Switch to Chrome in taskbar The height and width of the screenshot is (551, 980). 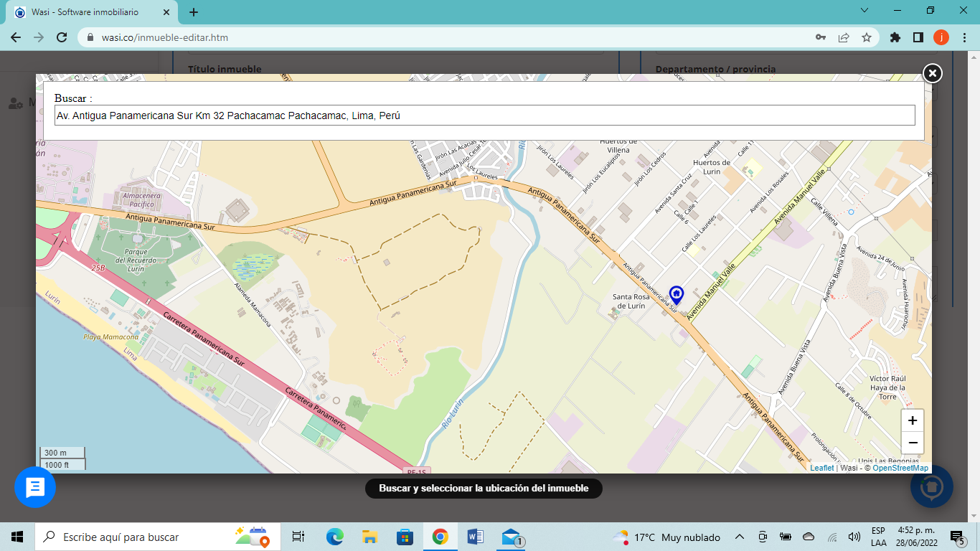[440, 537]
